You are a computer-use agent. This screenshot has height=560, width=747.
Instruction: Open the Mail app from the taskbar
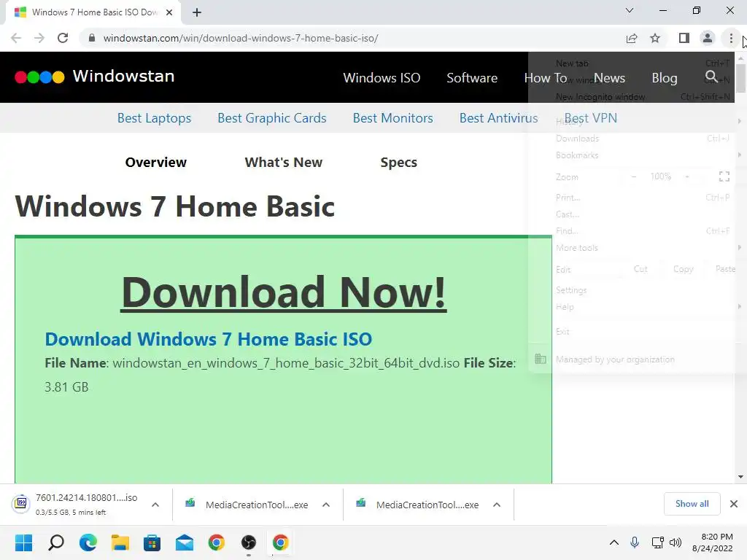pos(185,542)
